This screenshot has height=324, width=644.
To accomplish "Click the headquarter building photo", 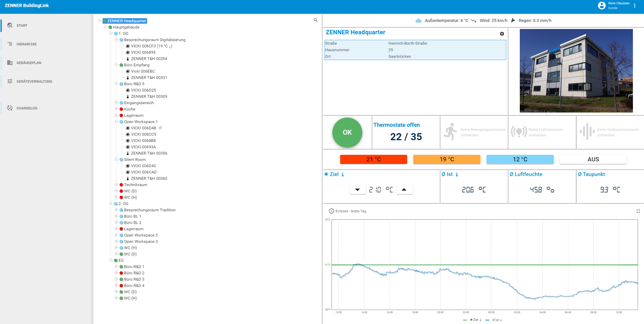I will click(576, 71).
